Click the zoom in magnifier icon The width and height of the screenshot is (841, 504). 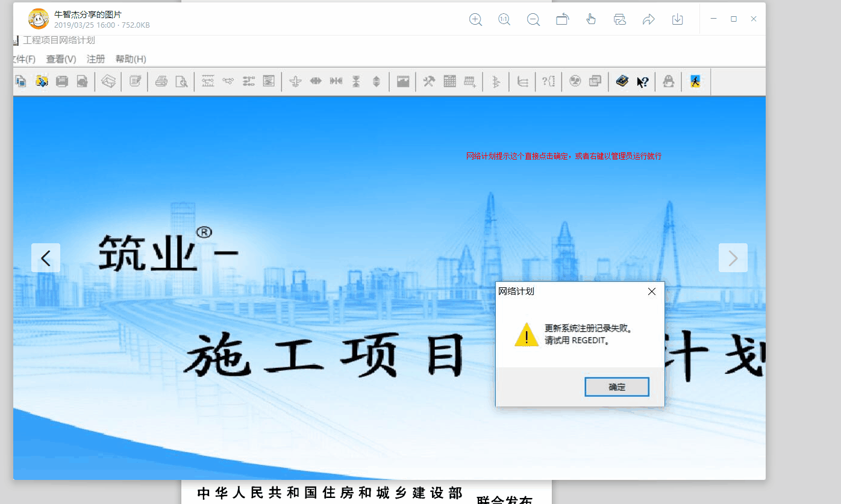475,19
